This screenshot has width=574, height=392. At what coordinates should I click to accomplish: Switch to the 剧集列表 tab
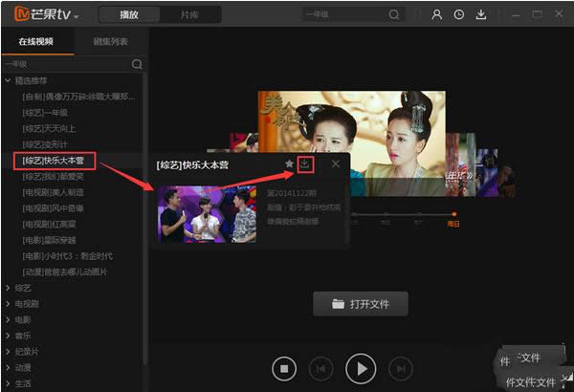point(111,41)
